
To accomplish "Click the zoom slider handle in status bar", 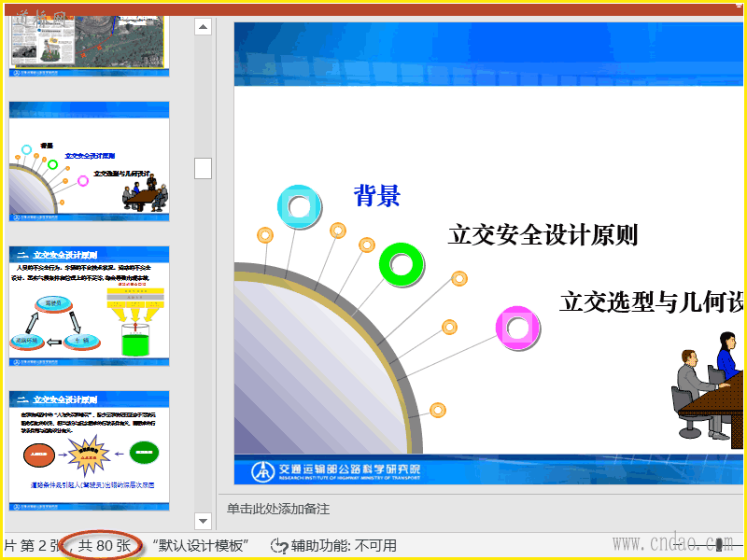I will 718,544.
